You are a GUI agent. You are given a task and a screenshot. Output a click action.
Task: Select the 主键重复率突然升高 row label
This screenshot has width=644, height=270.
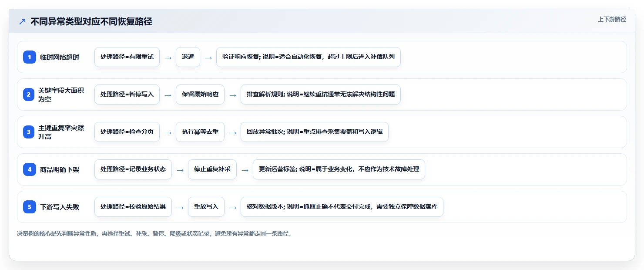pyautogui.click(x=61, y=132)
